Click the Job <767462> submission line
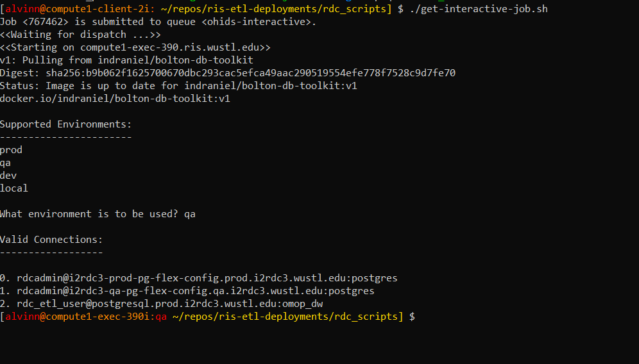This screenshot has height=364, width=639. [x=158, y=22]
